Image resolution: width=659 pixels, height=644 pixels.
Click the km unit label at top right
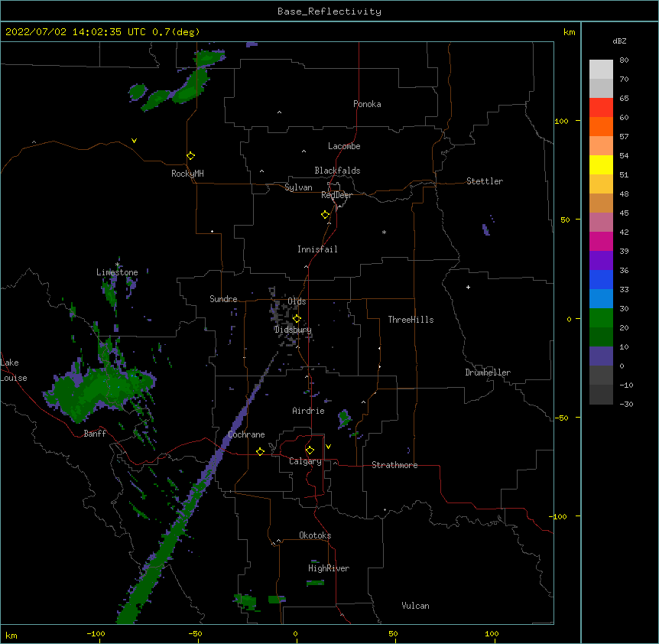click(570, 32)
